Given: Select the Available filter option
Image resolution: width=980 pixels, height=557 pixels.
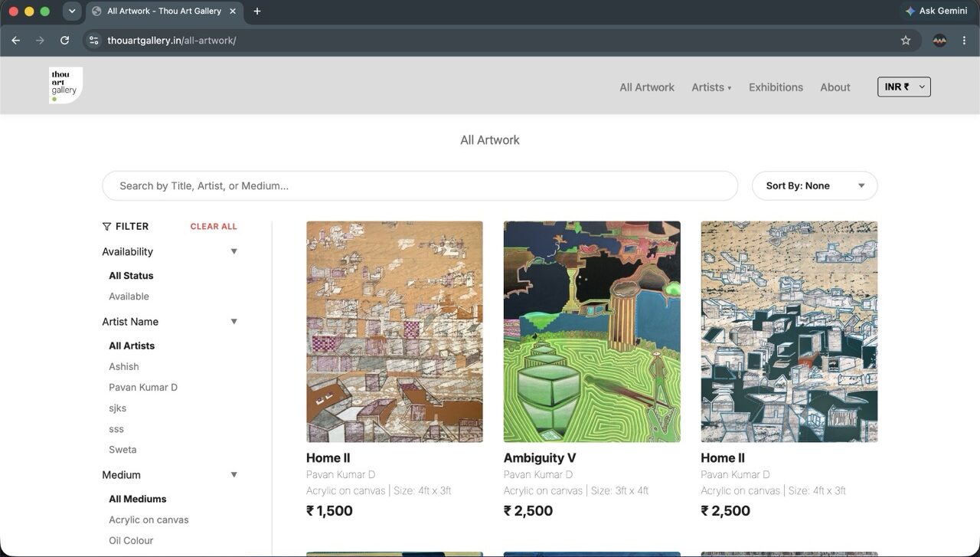Looking at the screenshot, I should [129, 297].
